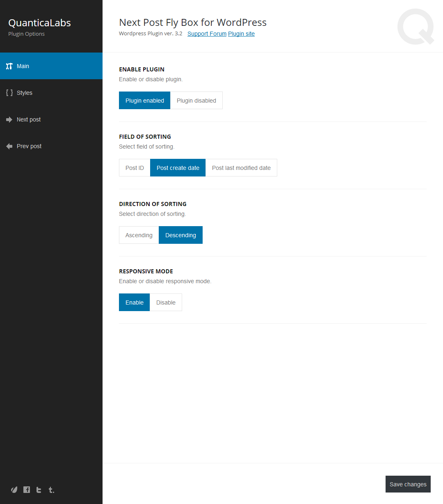Open the Styles sidebar tab
Image resolution: width=443 pixels, height=504 pixels.
pos(51,93)
